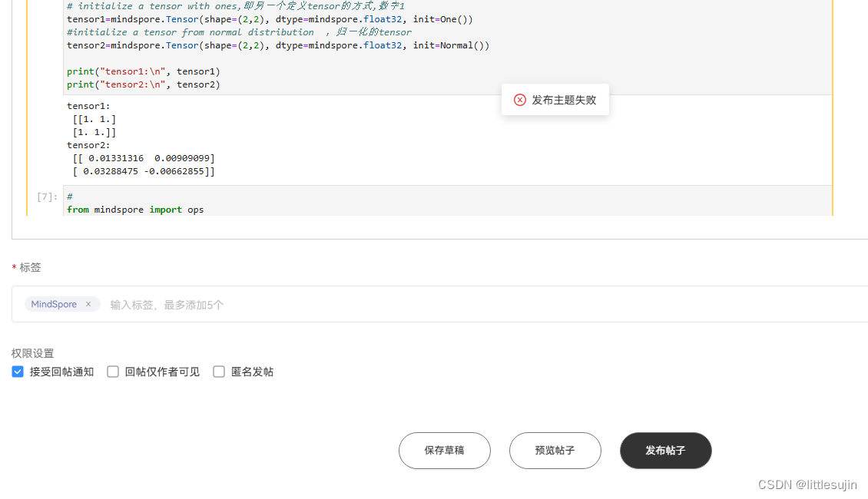The image size is (868, 499).
Task: Click the tensor1= code line with init=One()
Action: pyautogui.click(x=270, y=19)
